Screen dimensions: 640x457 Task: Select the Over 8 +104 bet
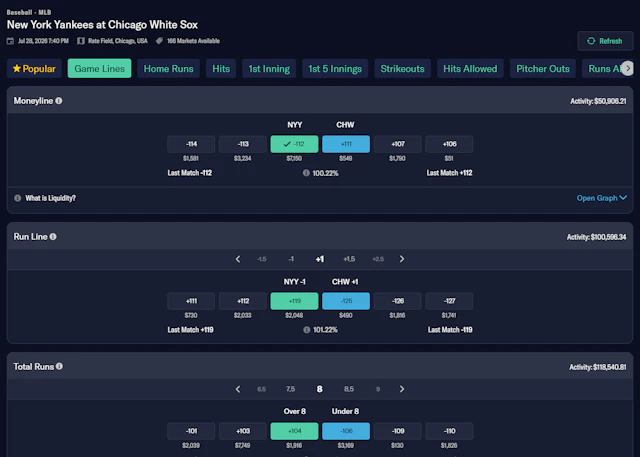294,431
